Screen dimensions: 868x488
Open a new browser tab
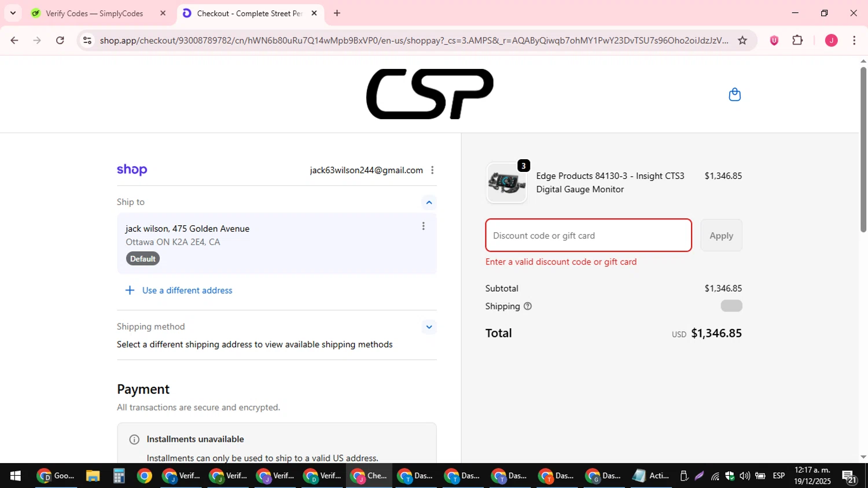(337, 13)
